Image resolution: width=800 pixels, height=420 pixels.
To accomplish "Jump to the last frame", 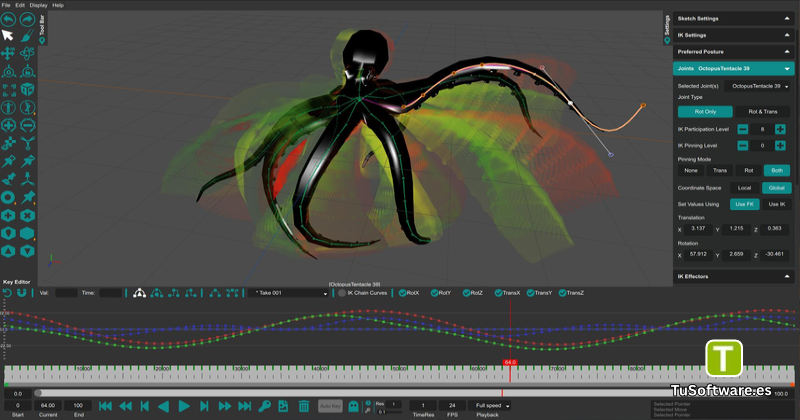I will pyautogui.click(x=245, y=406).
